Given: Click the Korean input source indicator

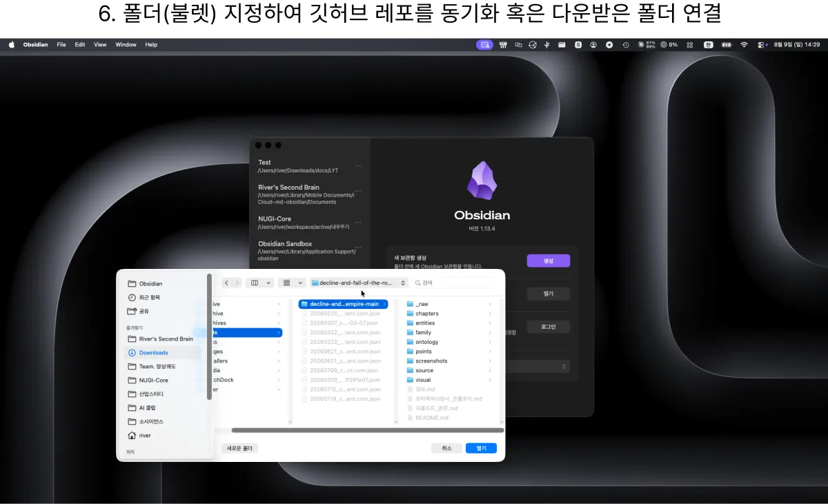Looking at the screenshot, I should point(708,45).
